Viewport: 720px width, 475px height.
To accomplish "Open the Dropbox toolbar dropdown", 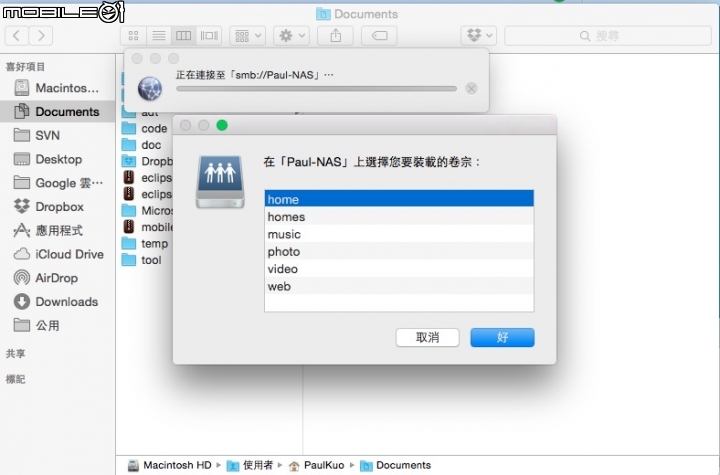I will 478,35.
